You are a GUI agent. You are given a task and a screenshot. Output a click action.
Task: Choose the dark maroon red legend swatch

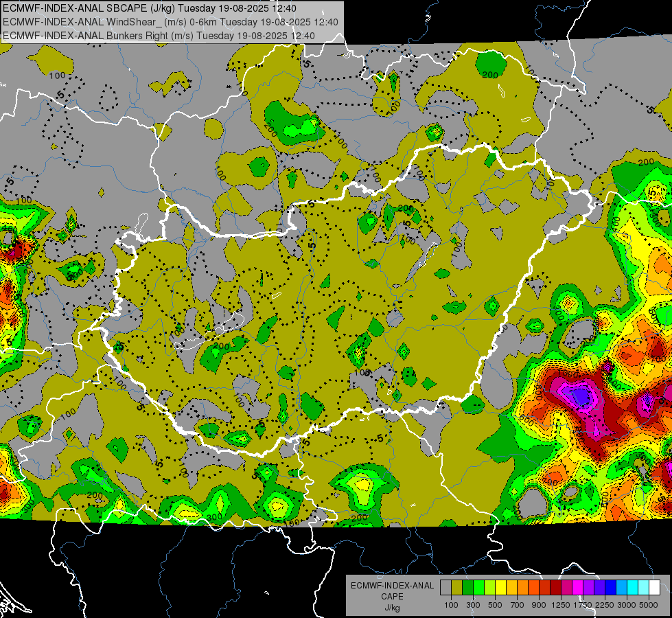[x=556, y=588]
